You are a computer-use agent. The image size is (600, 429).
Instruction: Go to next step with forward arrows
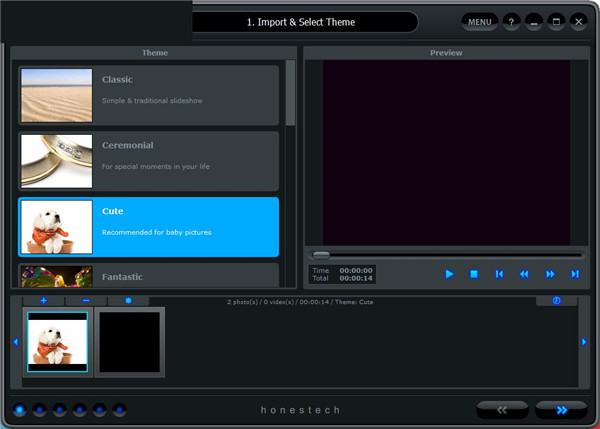(x=561, y=409)
